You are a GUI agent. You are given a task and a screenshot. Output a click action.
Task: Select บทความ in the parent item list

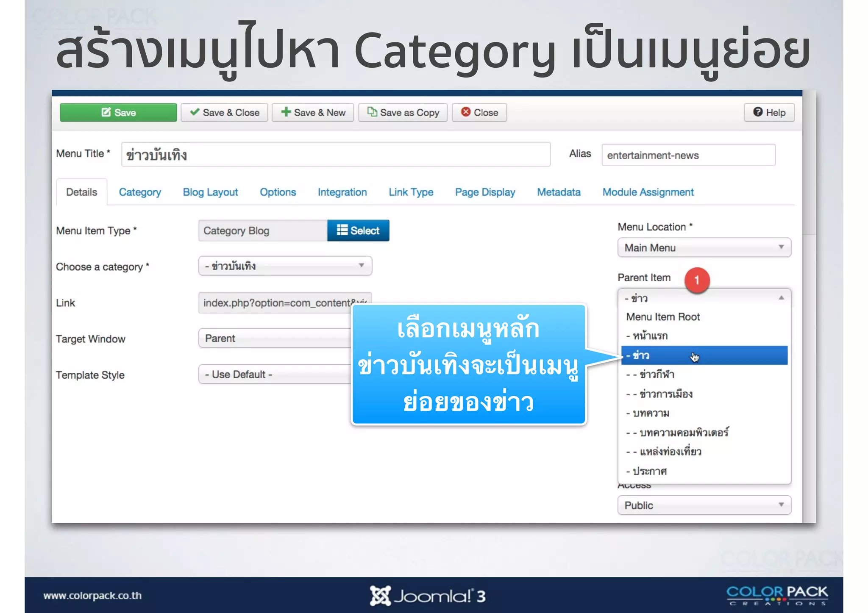pyautogui.click(x=651, y=413)
